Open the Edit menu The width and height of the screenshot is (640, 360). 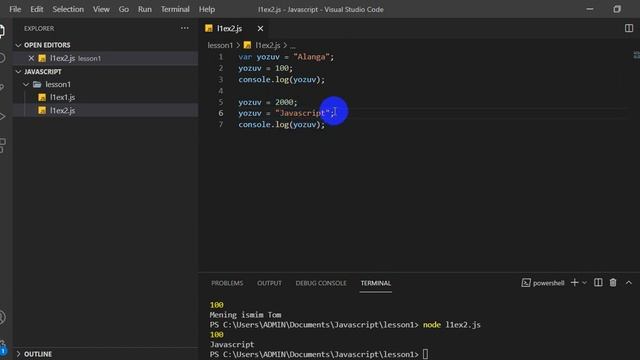(36, 9)
